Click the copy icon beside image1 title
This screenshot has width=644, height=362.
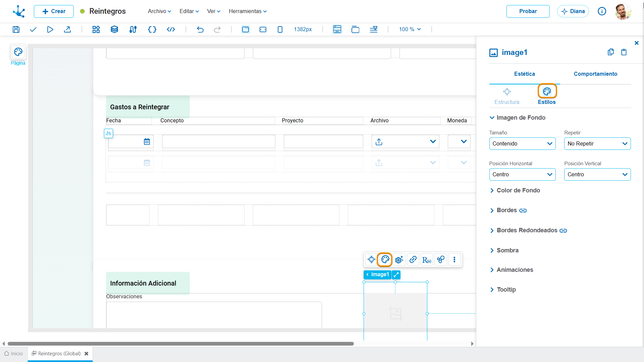(x=611, y=52)
